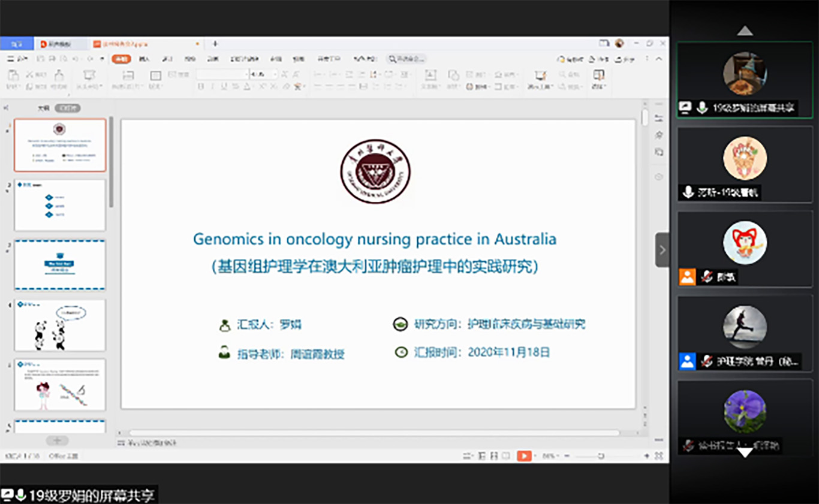Select the panda cartoon slide thumbnail
The image size is (819, 504).
point(60,325)
